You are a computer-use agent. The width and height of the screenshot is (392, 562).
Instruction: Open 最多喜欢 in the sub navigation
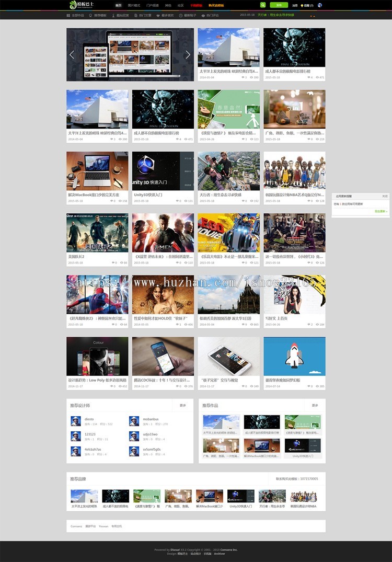[165, 15]
